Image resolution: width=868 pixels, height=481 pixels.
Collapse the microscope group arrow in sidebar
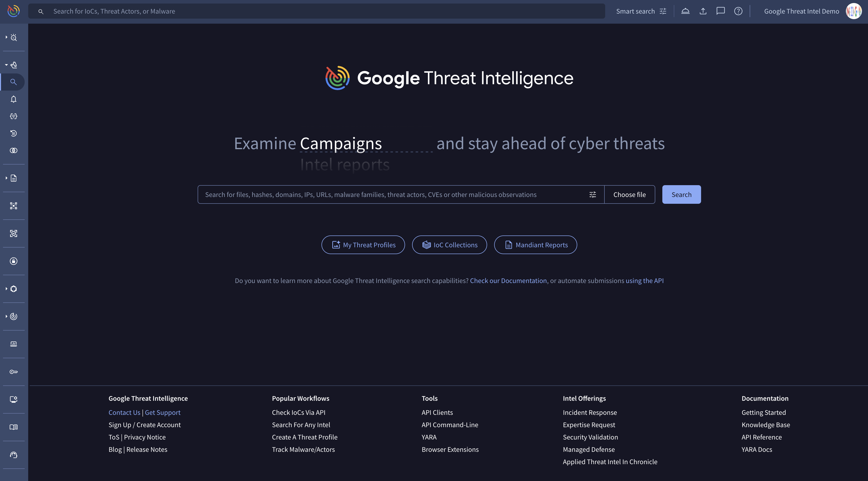pyautogui.click(x=6, y=65)
